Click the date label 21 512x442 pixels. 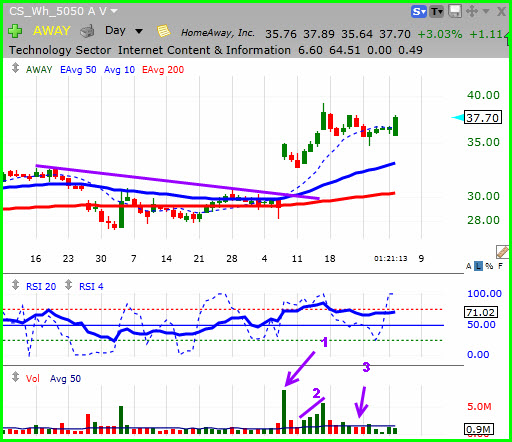point(199,258)
